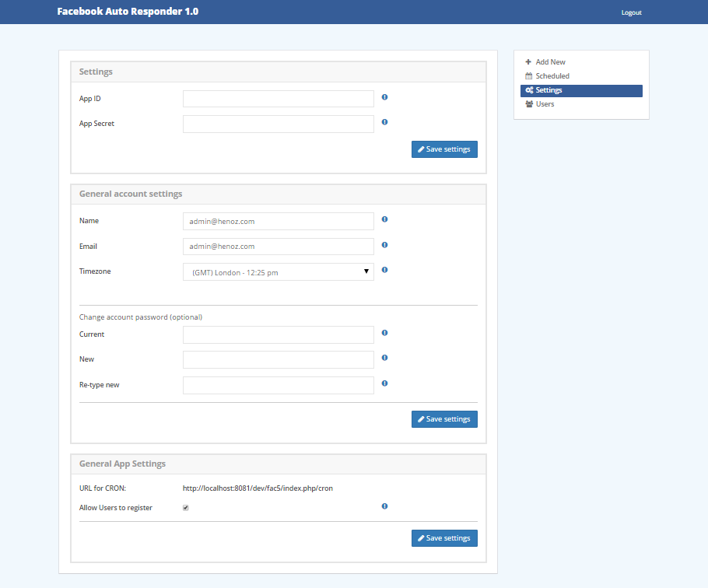Image resolution: width=708 pixels, height=588 pixels.
Task: Click info icon for Allow Users to register
Action: (384, 506)
